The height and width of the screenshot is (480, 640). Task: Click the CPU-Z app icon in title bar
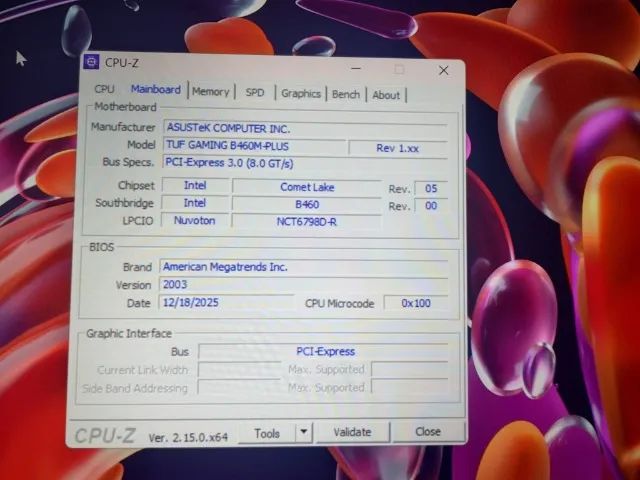click(91, 62)
